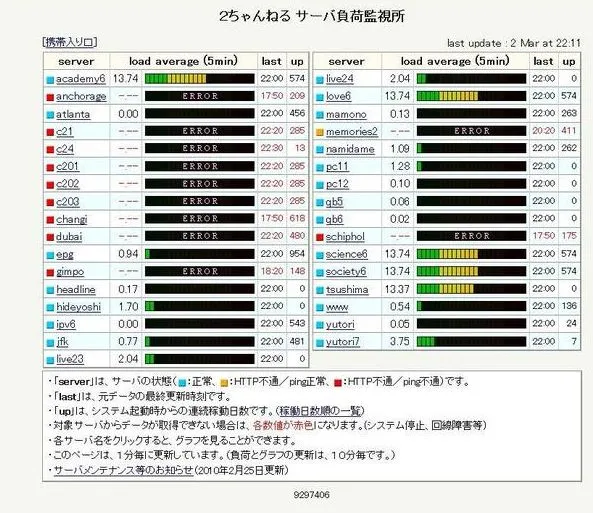Click the epg uptime value 954
Image resolution: width=593 pixels, height=513 pixels.
coord(297,254)
